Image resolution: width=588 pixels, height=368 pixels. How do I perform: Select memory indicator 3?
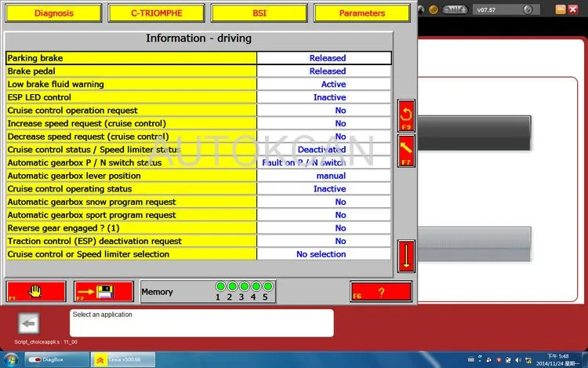point(244,286)
